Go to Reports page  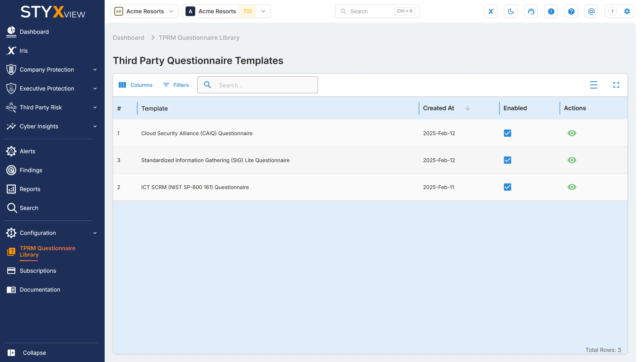tap(30, 189)
